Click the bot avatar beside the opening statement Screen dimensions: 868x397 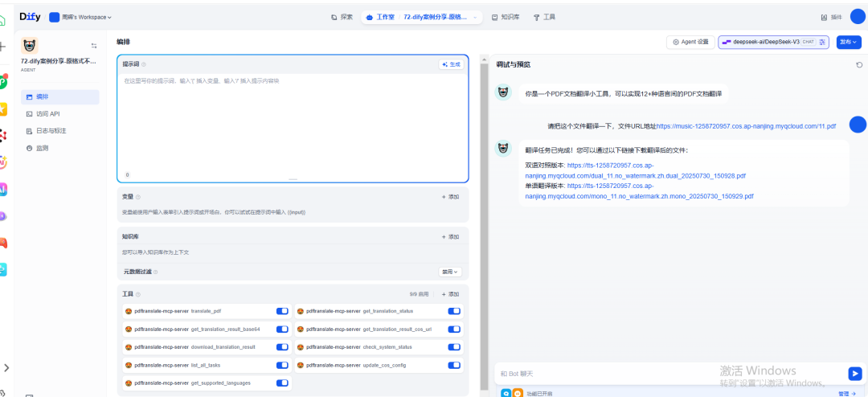[502, 92]
